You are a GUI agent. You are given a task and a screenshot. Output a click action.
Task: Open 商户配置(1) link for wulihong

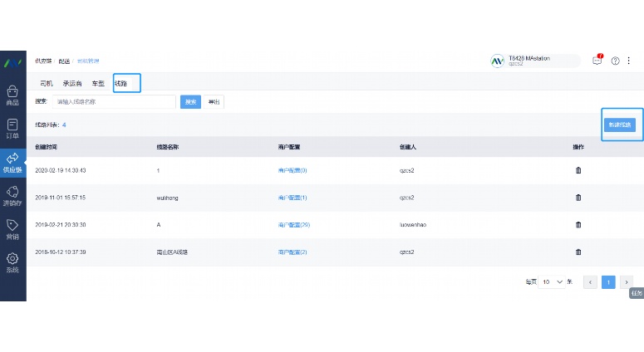point(293,198)
